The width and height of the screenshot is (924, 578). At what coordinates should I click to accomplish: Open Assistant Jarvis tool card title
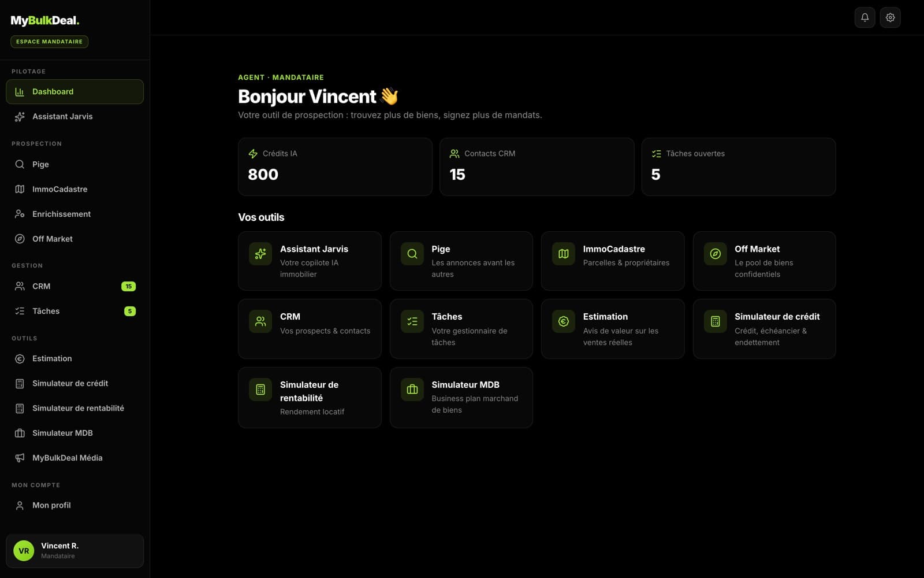tap(314, 249)
